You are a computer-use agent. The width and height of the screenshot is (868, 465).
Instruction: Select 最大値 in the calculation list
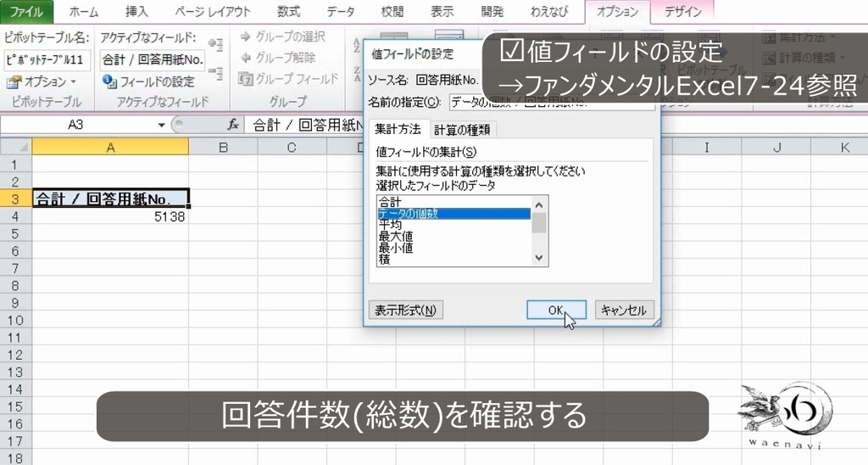(453, 237)
